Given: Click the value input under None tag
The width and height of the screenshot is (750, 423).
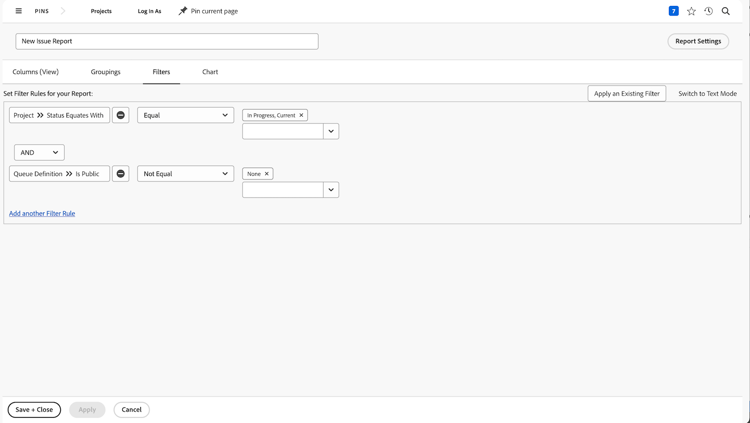Looking at the screenshot, I should pyautogui.click(x=283, y=189).
